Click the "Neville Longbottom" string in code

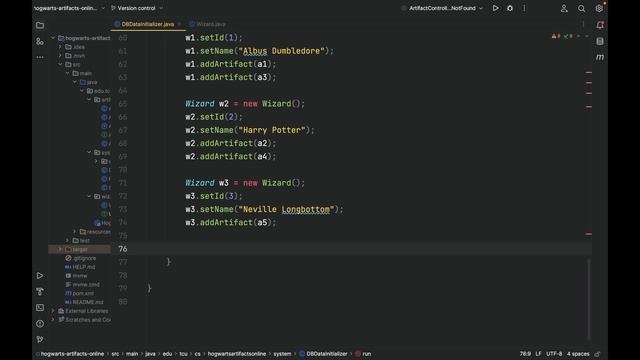pos(286,209)
